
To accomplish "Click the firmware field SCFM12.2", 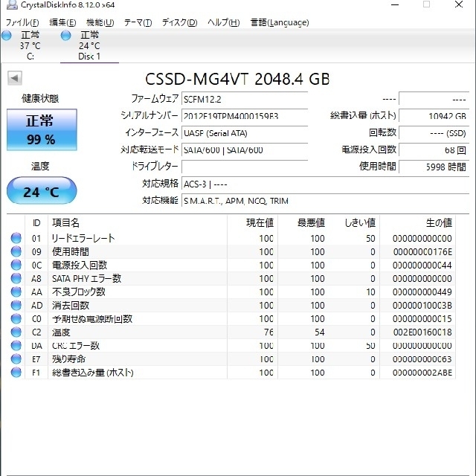I will [245, 99].
